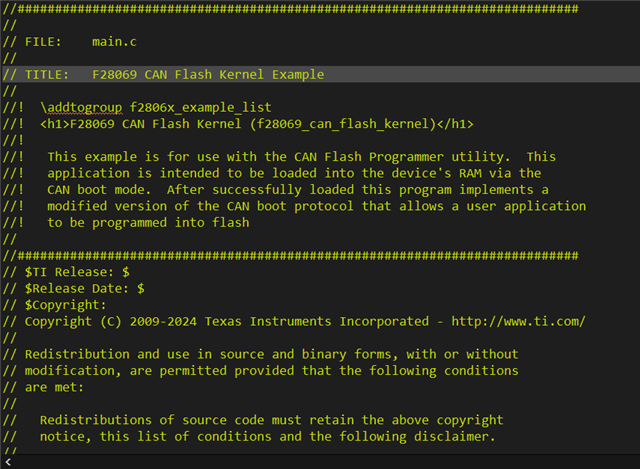The image size is (640, 469).
Task: Click the closing </h1> tag
Action: pos(454,124)
